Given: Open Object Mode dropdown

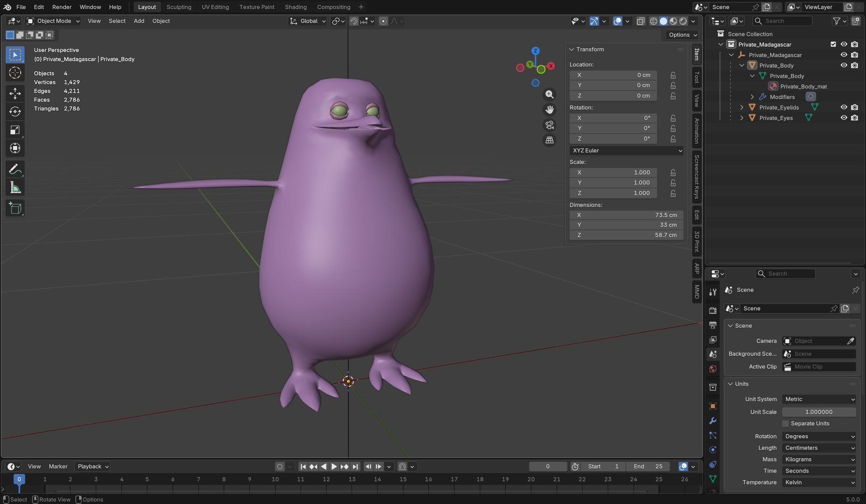Looking at the screenshot, I should pyautogui.click(x=53, y=21).
